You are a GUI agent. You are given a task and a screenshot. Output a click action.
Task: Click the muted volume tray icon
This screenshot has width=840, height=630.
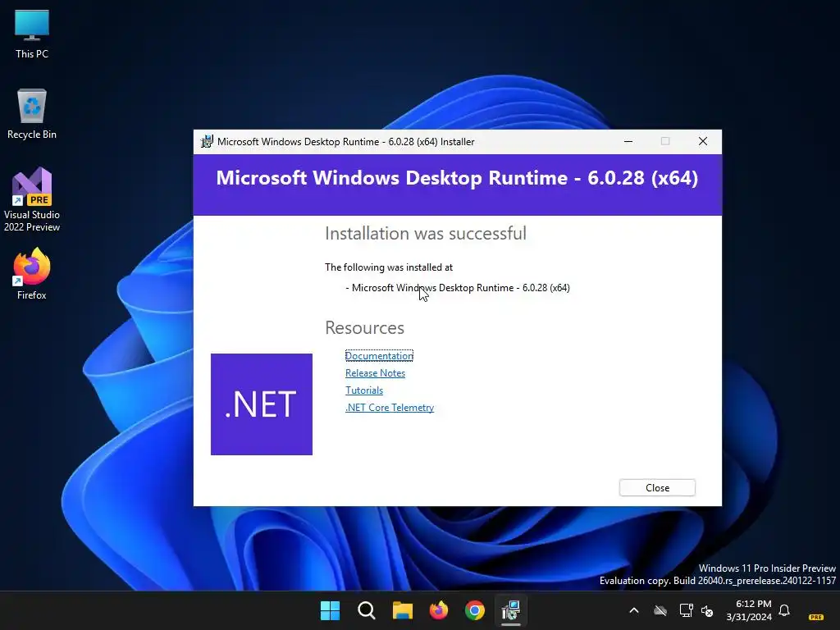point(707,610)
